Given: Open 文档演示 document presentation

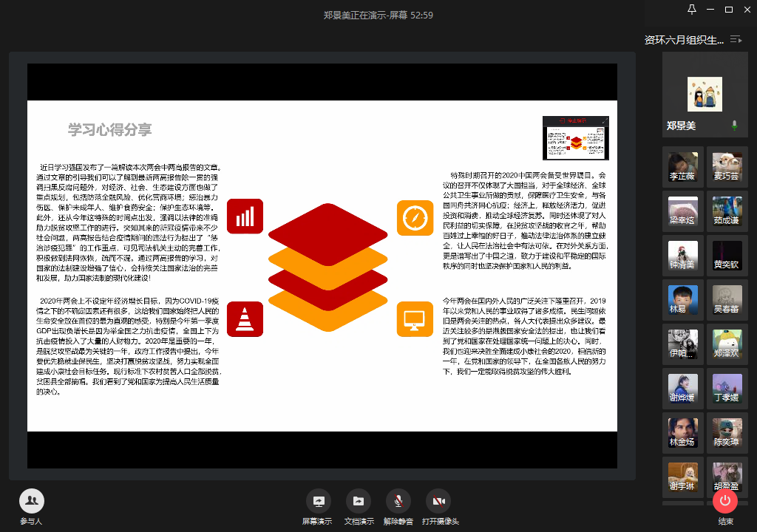Looking at the screenshot, I should 359,502.
